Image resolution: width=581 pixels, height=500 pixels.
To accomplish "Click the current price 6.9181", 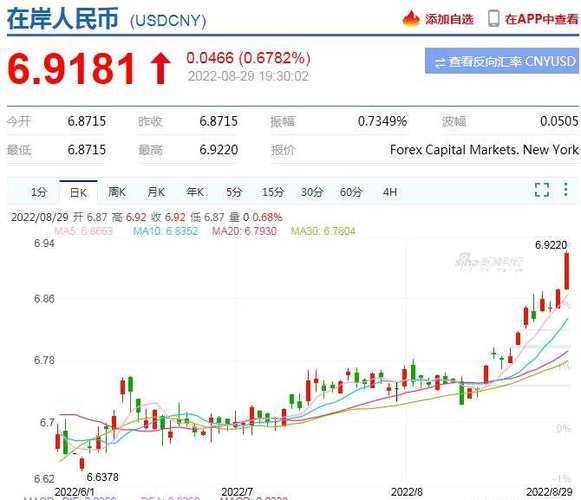I will click(x=72, y=69).
